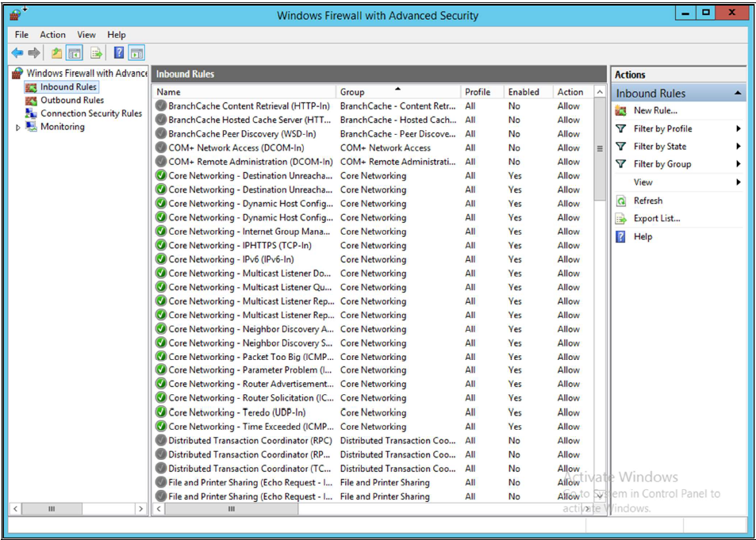Toggle the Show/Hide Action Pane icon

click(137, 53)
